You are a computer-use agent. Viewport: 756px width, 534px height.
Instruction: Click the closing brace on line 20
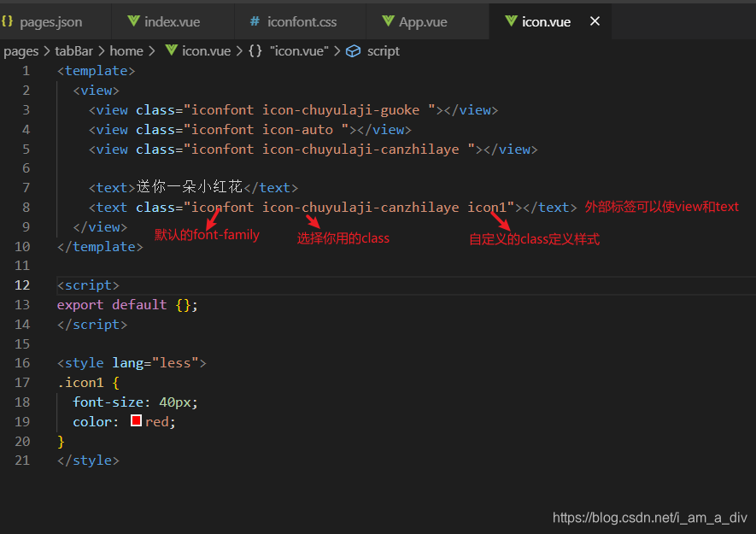click(x=61, y=441)
